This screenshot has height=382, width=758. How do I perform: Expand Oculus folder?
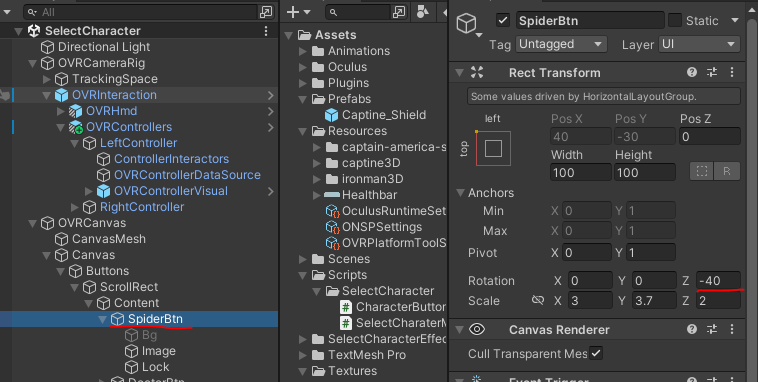pyautogui.click(x=303, y=67)
